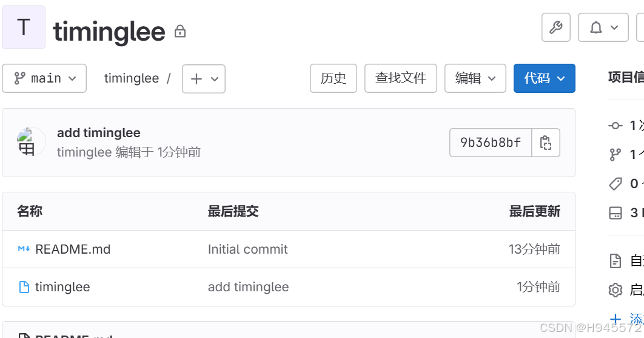
Task: Click the Initial commit message link
Action: click(247, 249)
